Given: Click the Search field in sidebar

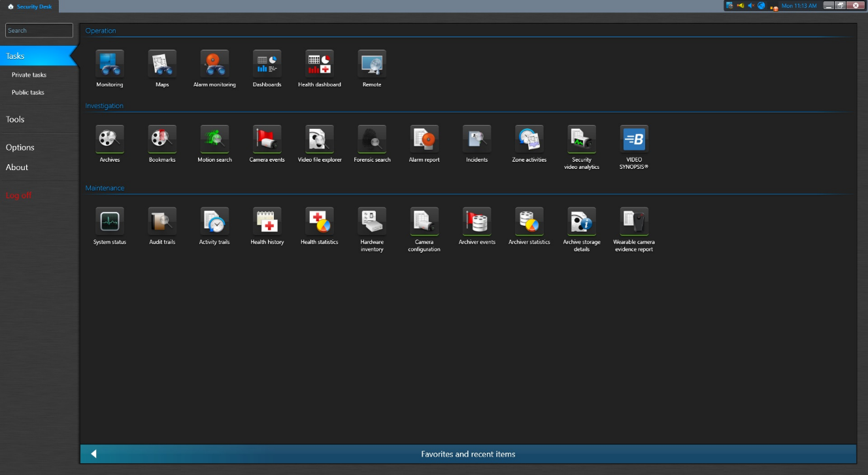Looking at the screenshot, I should click(x=39, y=31).
